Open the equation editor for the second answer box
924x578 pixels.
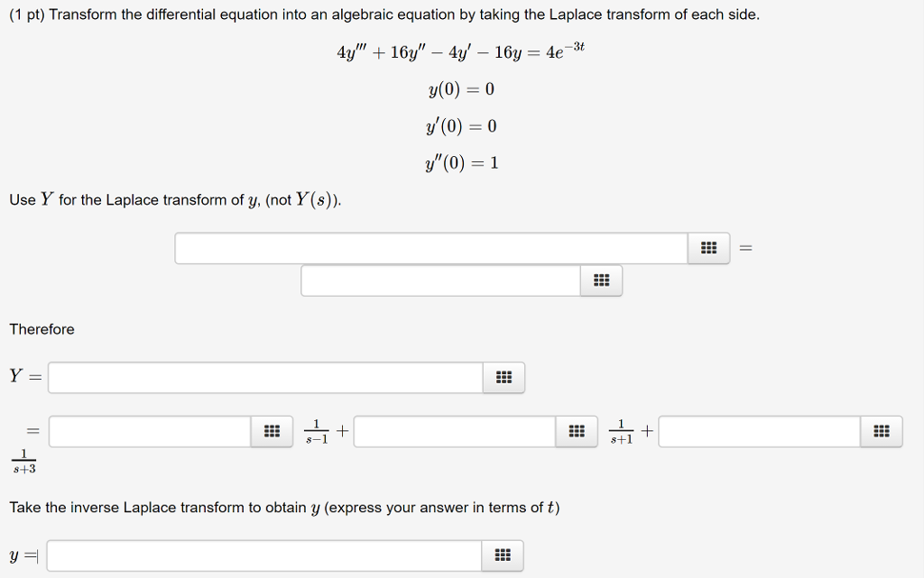(x=601, y=280)
